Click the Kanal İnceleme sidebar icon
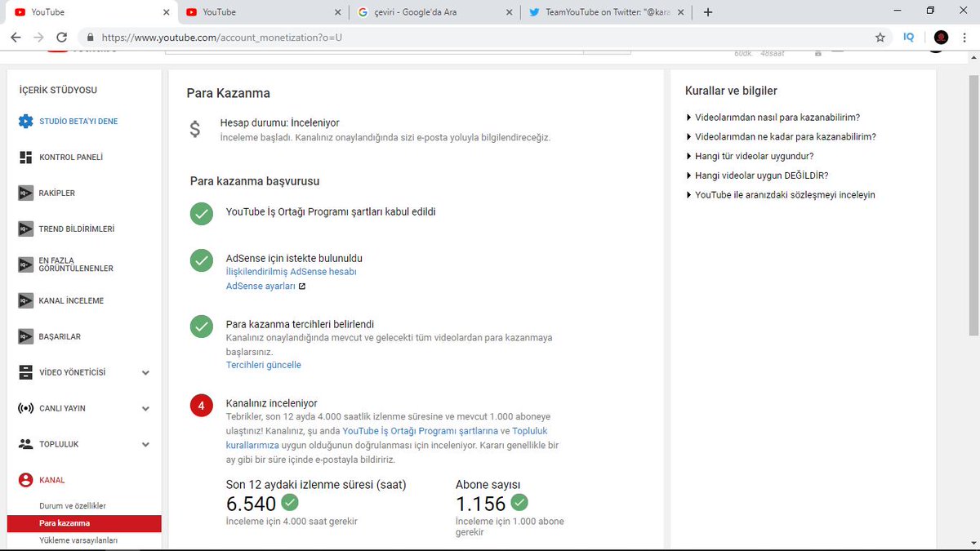 (x=25, y=301)
